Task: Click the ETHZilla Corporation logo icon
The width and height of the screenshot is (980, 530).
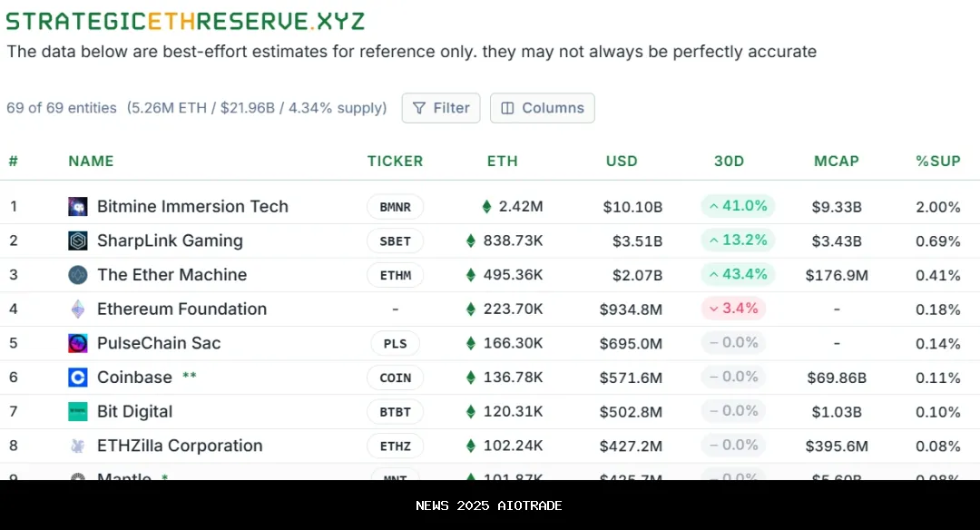Action: coord(78,447)
